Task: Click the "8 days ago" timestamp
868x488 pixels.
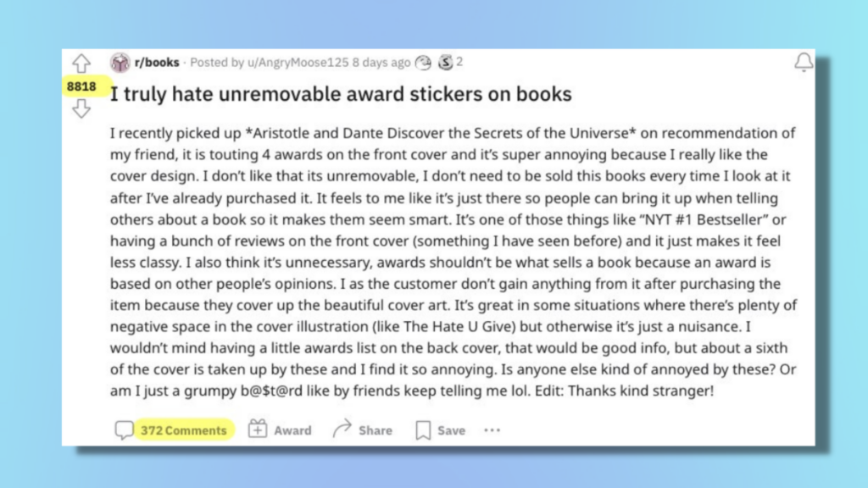Action: (381, 63)
